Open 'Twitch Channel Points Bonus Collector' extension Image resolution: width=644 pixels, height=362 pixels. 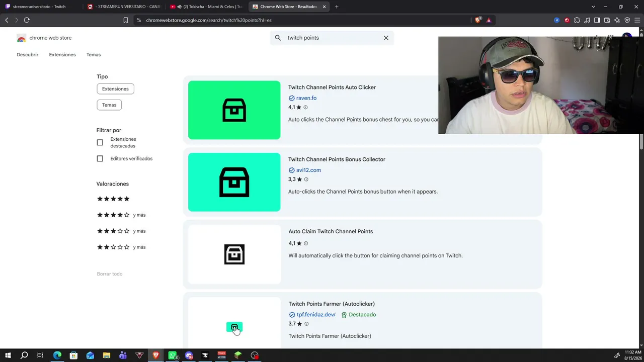(x=337, y=159)
